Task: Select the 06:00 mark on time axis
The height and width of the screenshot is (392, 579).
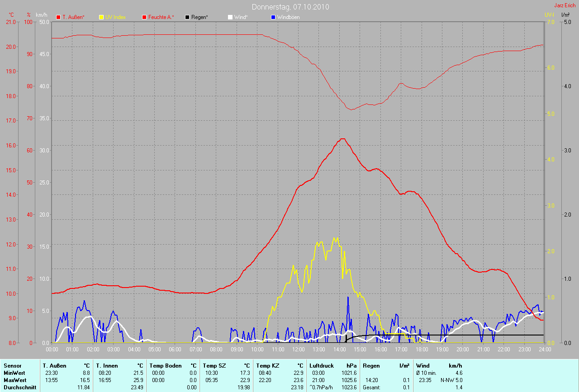Action: (x=175, y=349)
